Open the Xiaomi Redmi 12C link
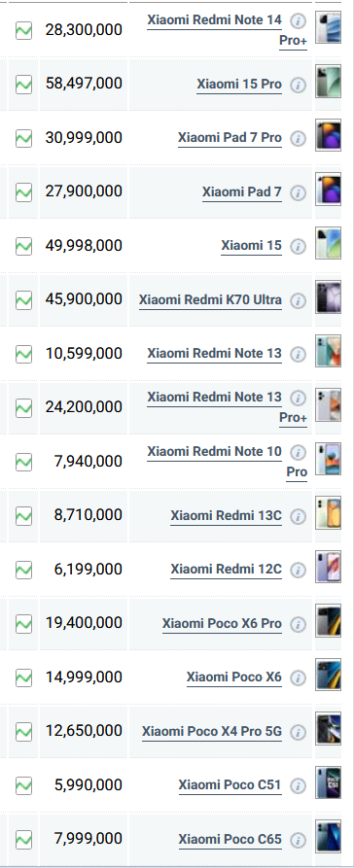The height and width of the screenshot is (868, 354). (226, 570)
